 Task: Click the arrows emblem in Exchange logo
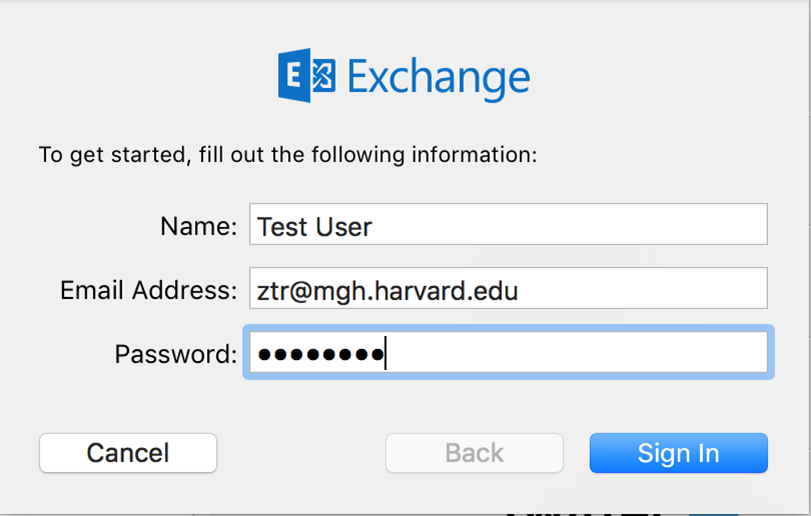[x=324, y=75]
